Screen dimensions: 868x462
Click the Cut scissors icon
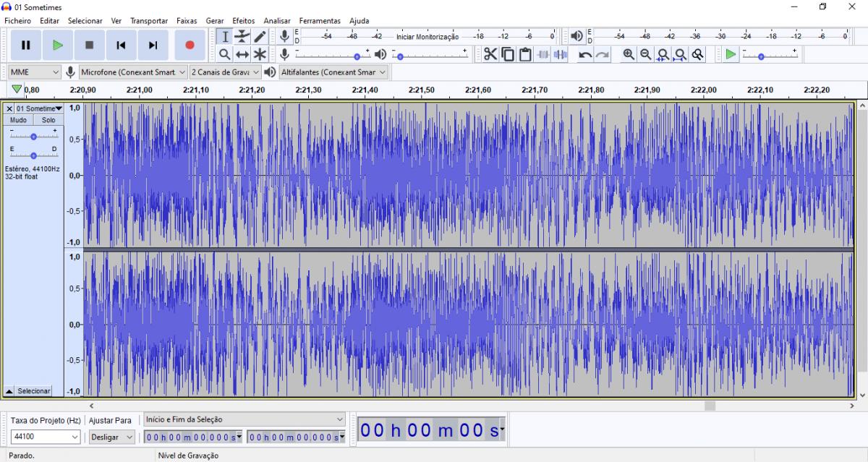point(490,54)
